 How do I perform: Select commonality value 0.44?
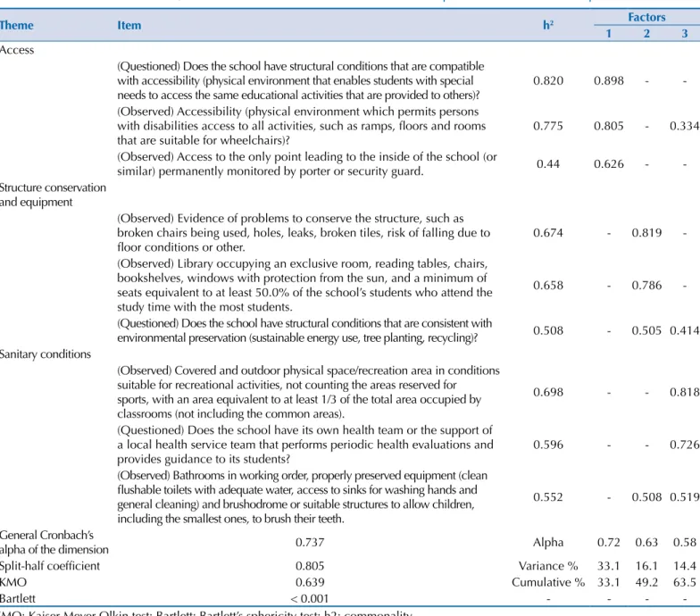[548, 164]
